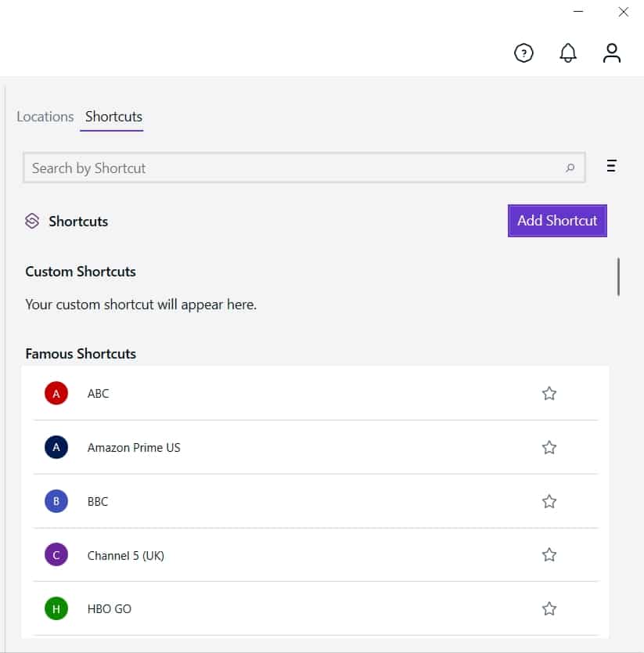Click the red ABC avatar icon

click(x=56, y=393)
